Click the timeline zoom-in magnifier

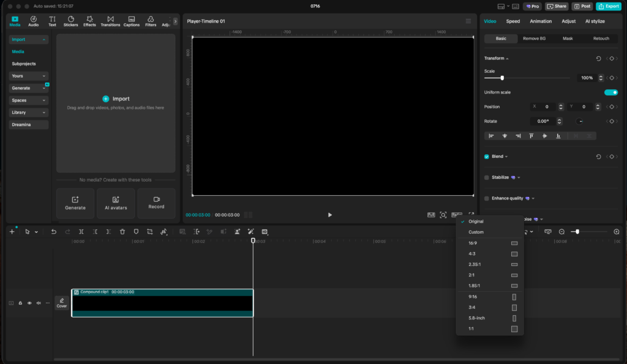click(617, 232)
